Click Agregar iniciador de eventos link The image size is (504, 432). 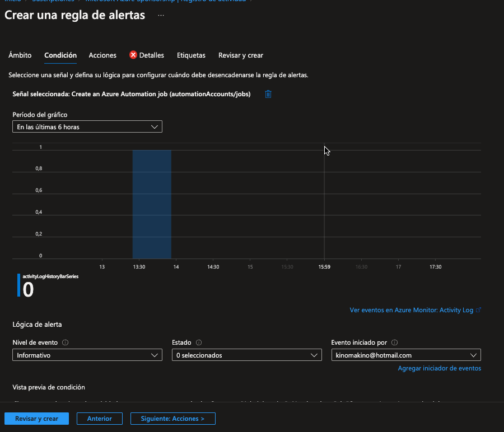(x=439, y=368)
